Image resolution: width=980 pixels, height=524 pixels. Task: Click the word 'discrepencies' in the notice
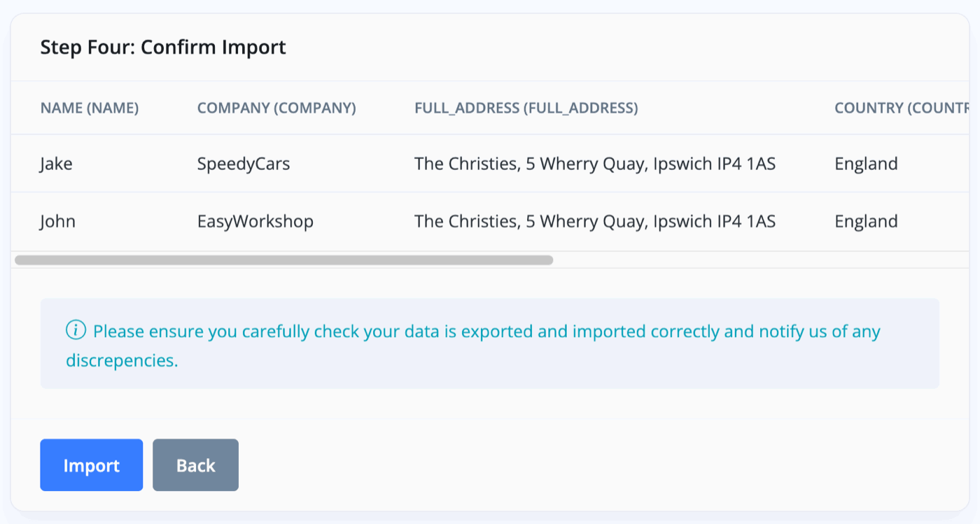122,361
